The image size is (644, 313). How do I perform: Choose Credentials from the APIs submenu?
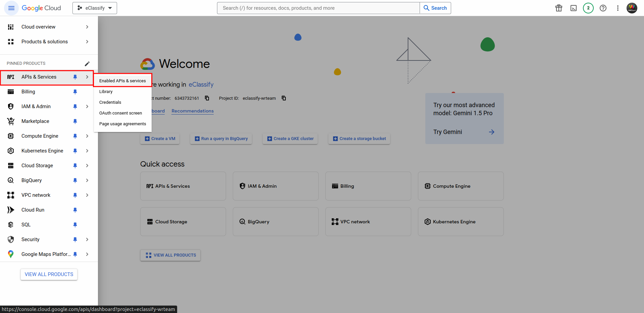(110, 102)
